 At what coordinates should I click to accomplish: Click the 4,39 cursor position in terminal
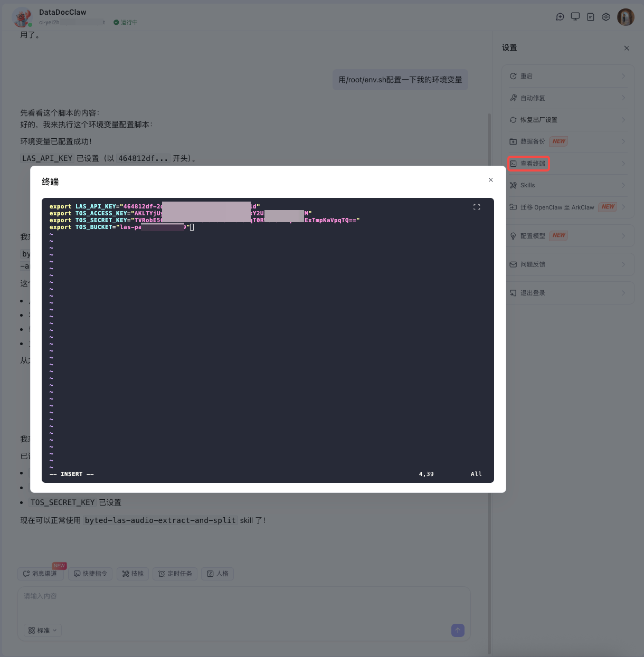426,474
